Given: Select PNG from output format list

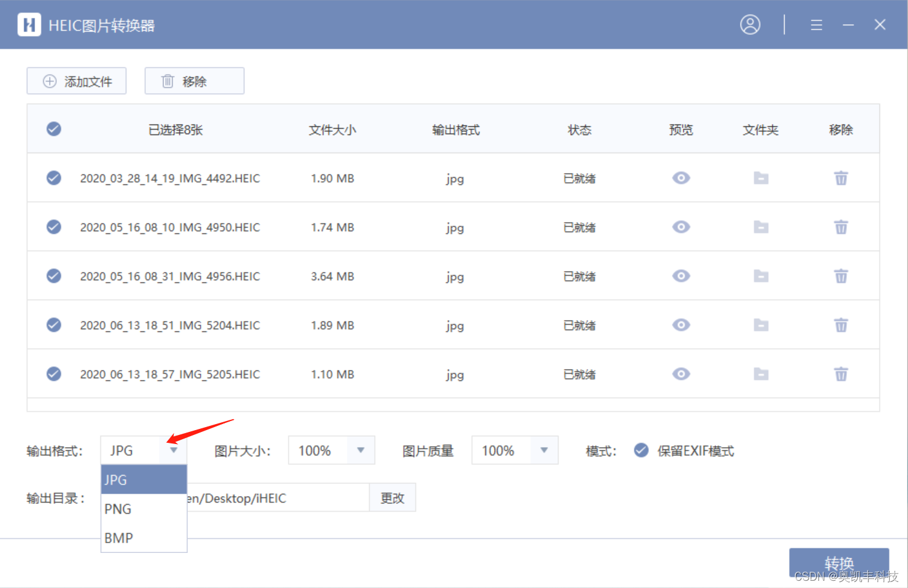Looking at the screenshot, I should pyautogui.click(x=118, y=509).
